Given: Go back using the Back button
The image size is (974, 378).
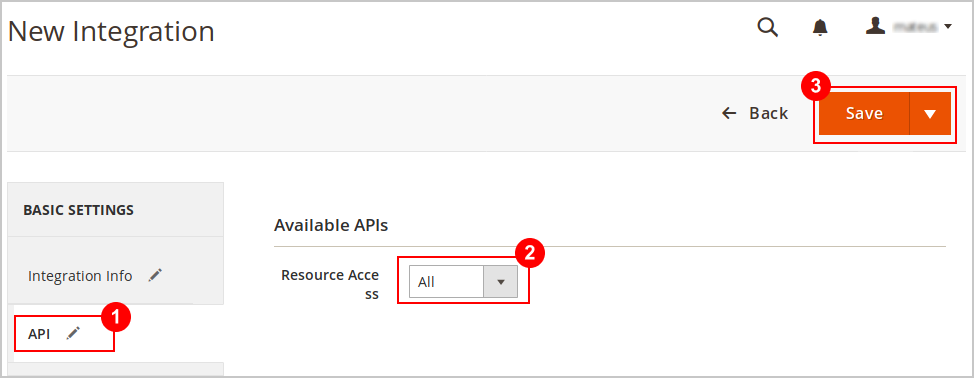Looking at the screenshot, I should click(x=755, y=113).
